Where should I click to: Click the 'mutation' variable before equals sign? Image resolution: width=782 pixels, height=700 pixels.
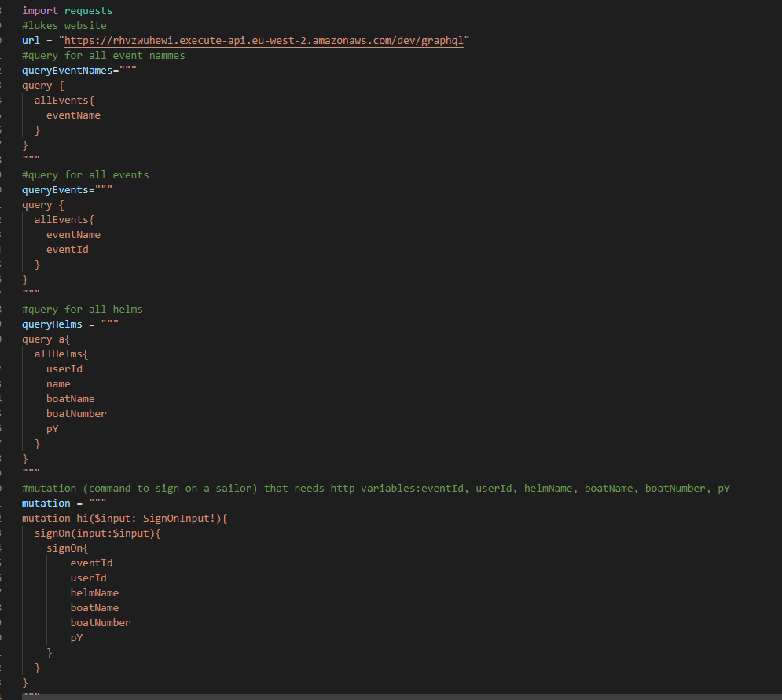tap(46, 503)
